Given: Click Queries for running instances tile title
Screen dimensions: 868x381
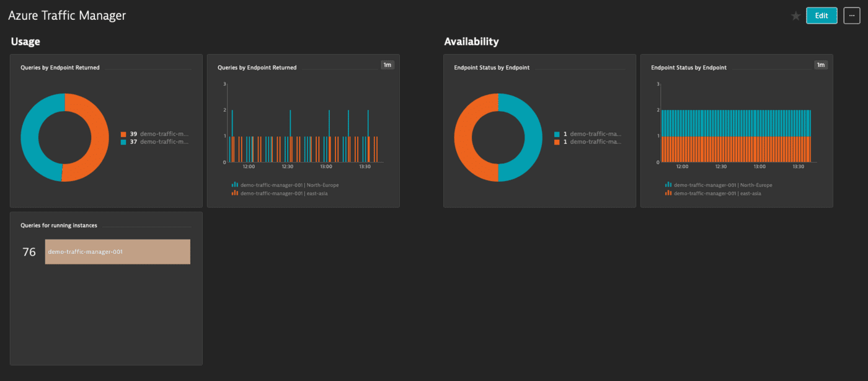Looking at the screenshot, I should [59, 226].
